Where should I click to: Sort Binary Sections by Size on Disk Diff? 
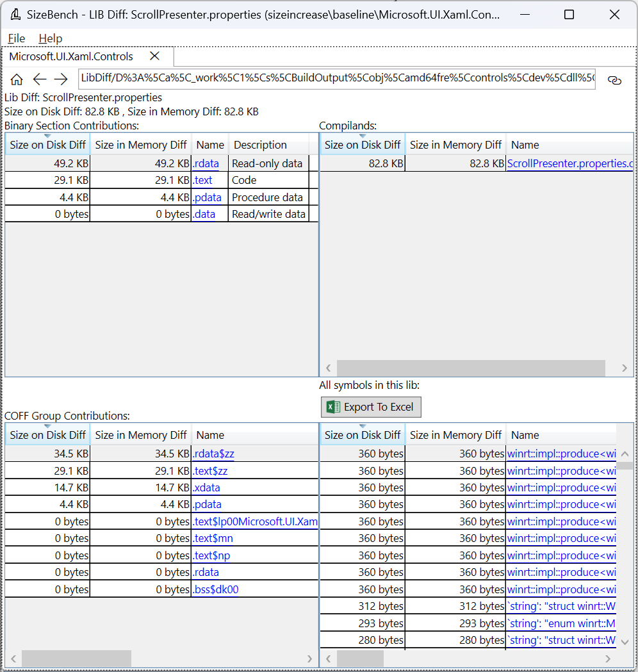pos(47,144)
